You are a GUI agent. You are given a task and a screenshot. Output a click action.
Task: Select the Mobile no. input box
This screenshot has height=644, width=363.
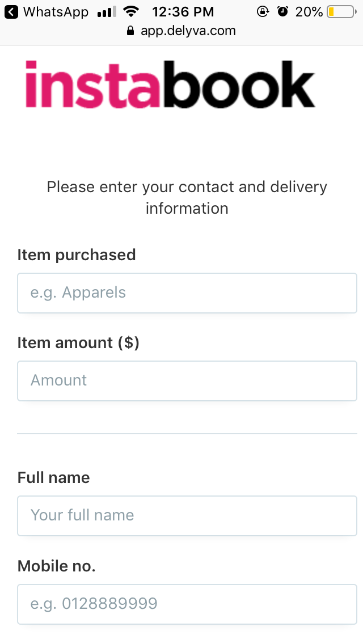pos(187,604)
